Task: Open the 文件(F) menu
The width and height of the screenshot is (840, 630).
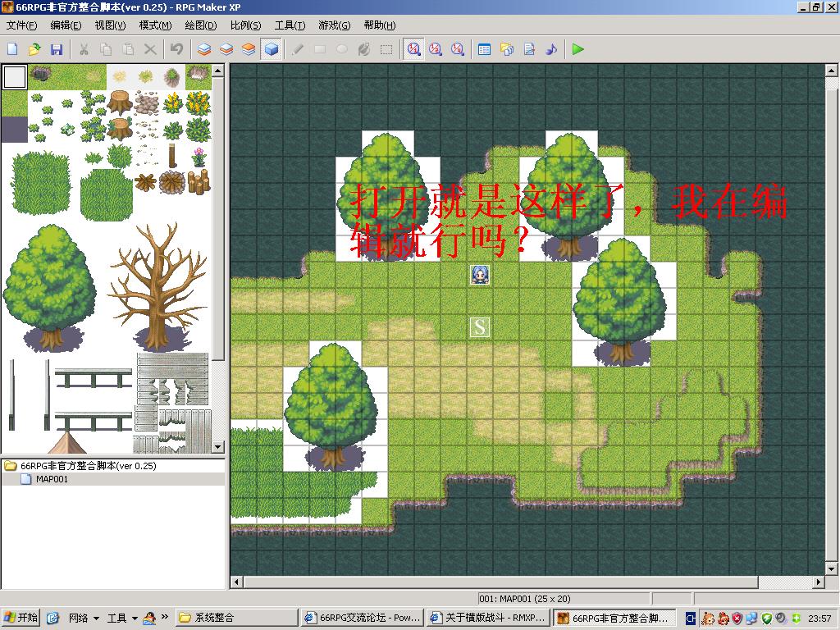Action: 22,25
